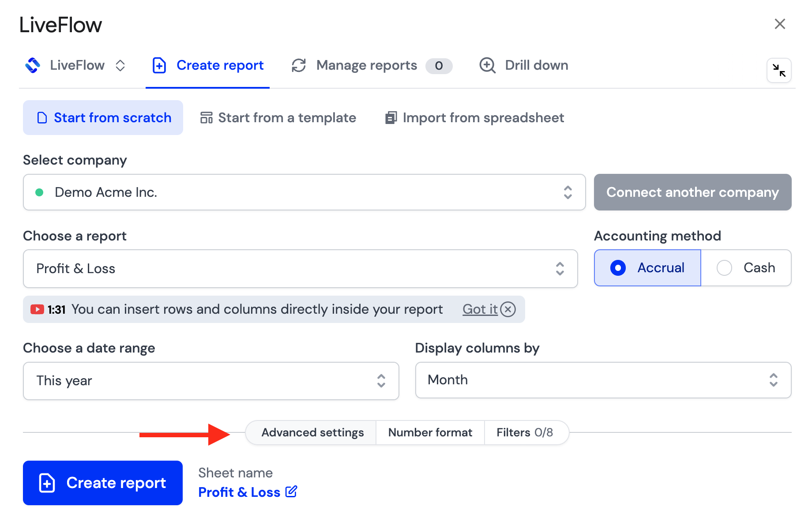
Task: Click the This year dropdown chevrons
Action: pyautogui.click(x=381, y=381)
